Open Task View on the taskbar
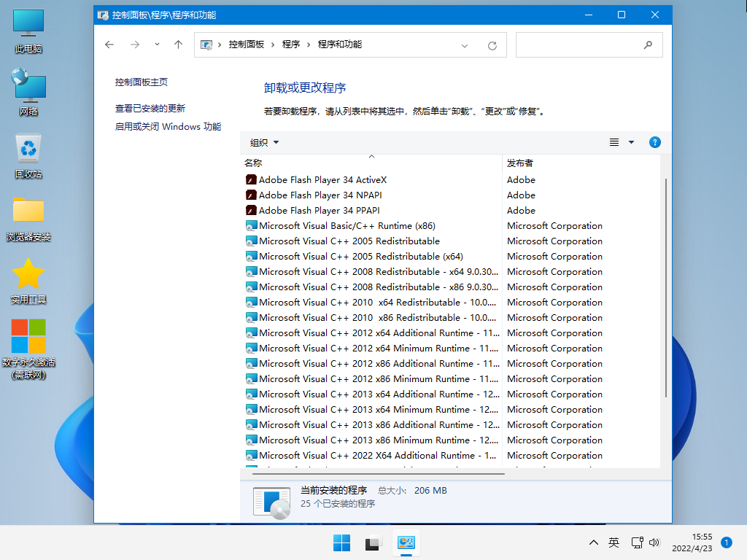 tap(373, 542)
